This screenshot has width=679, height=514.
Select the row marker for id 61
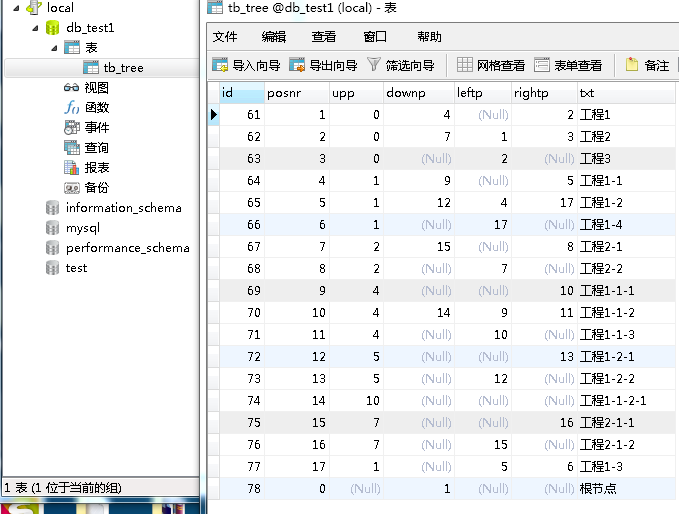213,115
